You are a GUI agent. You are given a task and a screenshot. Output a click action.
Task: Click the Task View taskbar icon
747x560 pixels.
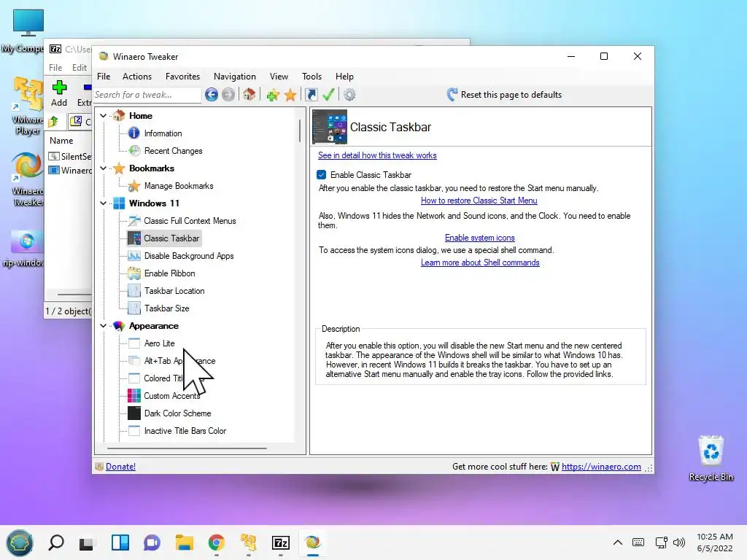86,543
